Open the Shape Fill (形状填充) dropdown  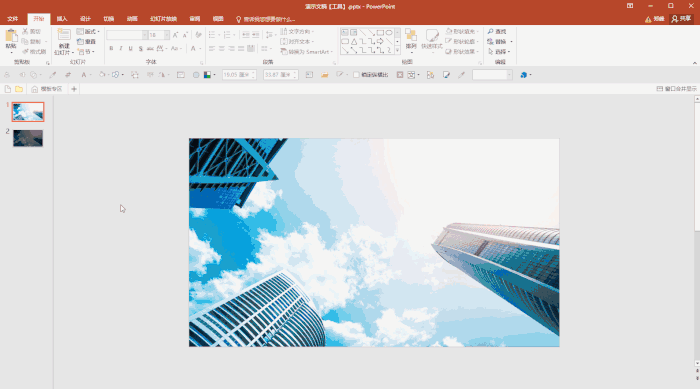click(x=462, y=31)
